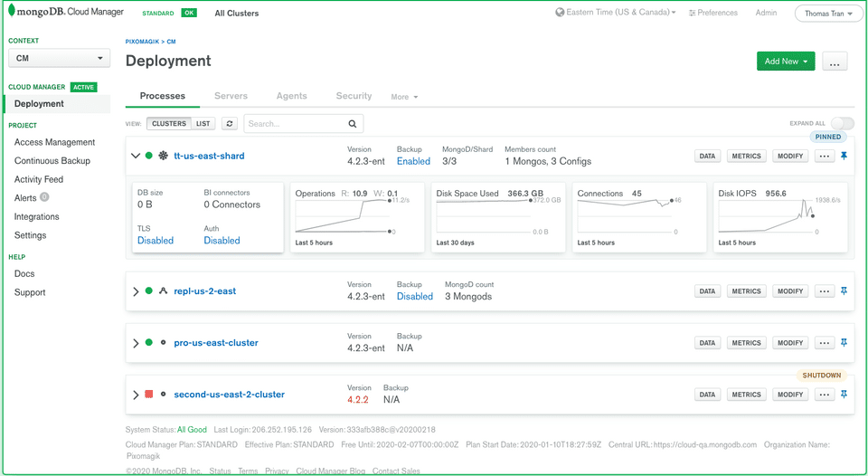The height and width of the screenshot is (476, 868).
Task: Open Continuous Backup in sidebar
Action: 52,161
